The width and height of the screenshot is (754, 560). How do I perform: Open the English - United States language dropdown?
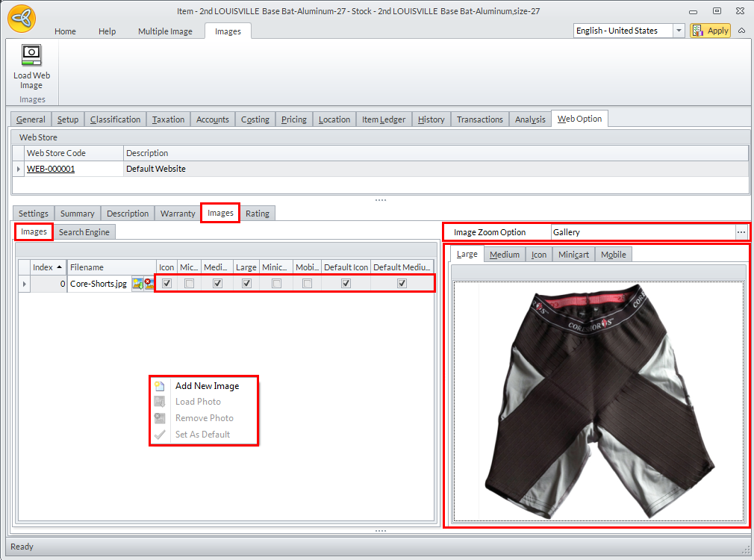[x=679, y=31]
